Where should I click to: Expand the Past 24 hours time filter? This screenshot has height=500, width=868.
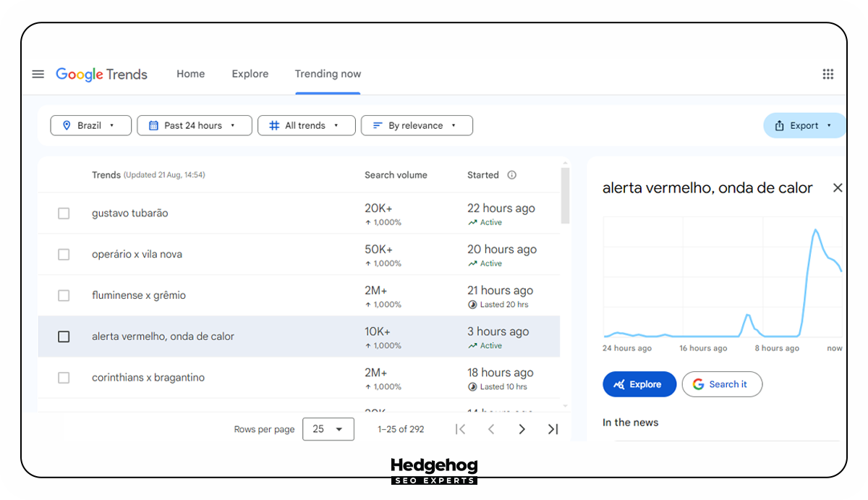(195, 125)
